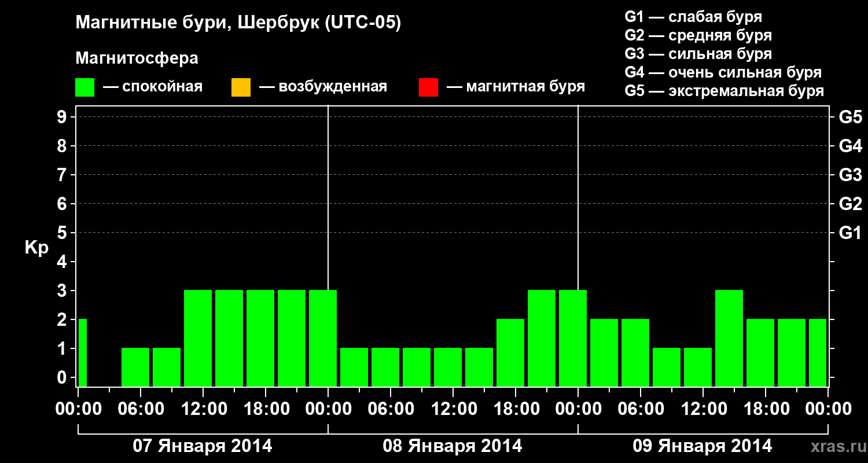Click the narrow final Kp 2 bar ending 09 Января
868x463 pixels.
[x=818, y=352]
